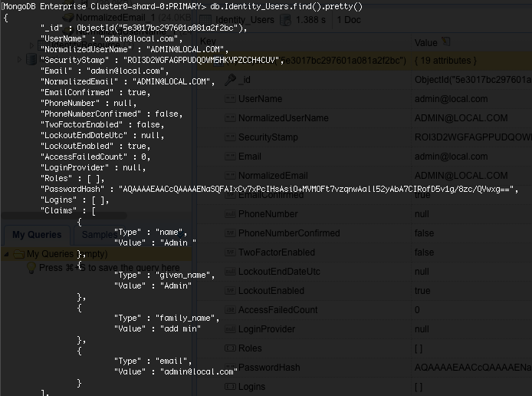Switch to the My Queries tab
The height and width of the screenshot is (396, 532).
click(x=37, y=235)
